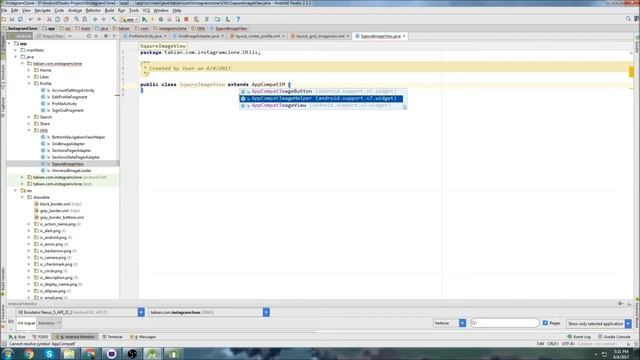
Task: Close the SqaureImageView.java tab
Action: pos(404,36)
